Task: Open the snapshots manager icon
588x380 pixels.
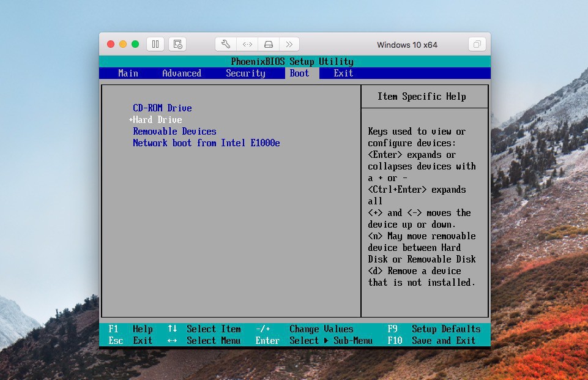Action: (177, 44)
